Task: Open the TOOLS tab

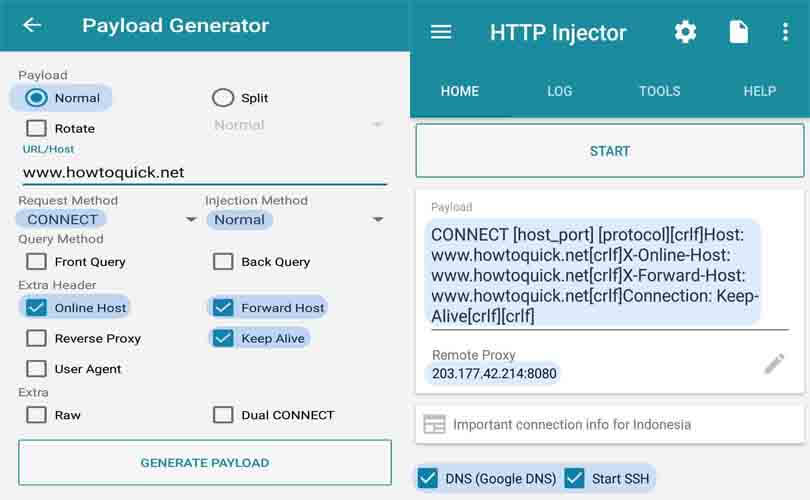Action: coord(659,91)
